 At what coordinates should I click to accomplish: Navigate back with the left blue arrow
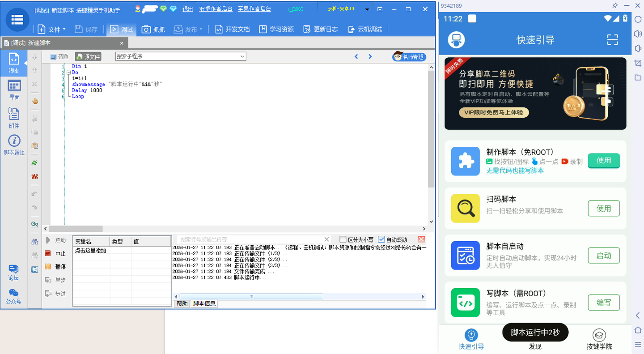point(356,56)
